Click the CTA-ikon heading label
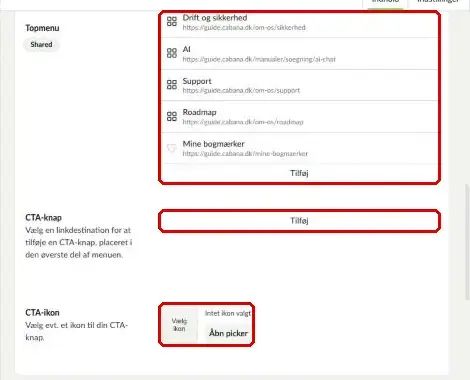This screenshot has height=380, width=470. click(42, 313)
